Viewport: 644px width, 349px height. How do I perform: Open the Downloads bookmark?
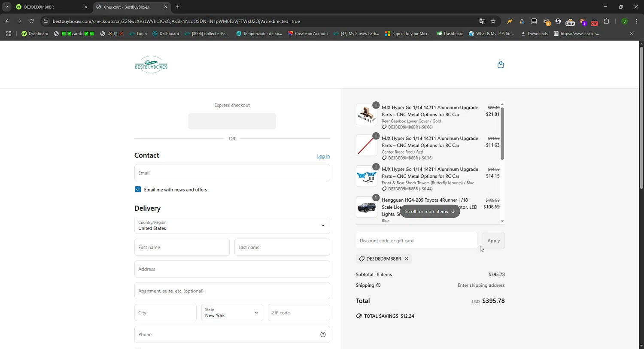click(534, 33)
